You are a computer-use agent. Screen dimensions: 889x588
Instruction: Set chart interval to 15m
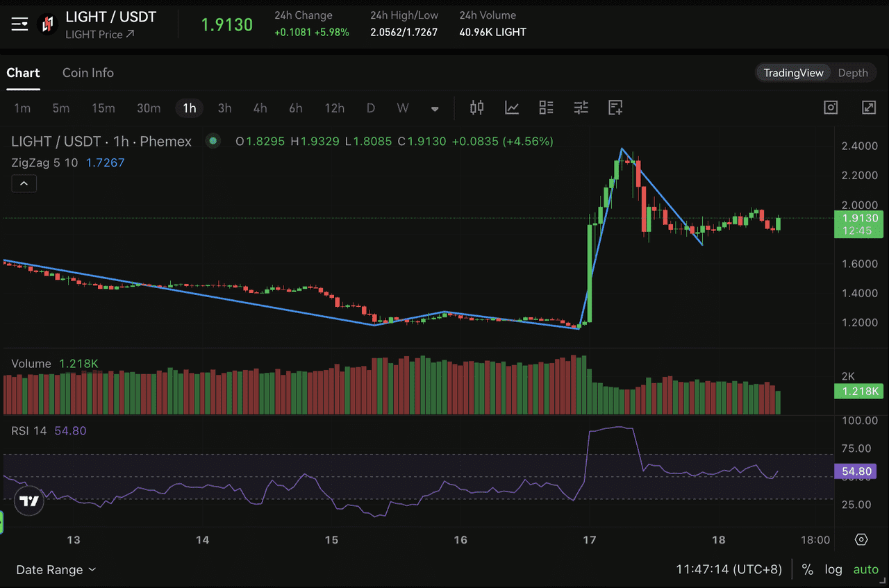[x=103, y=108]
